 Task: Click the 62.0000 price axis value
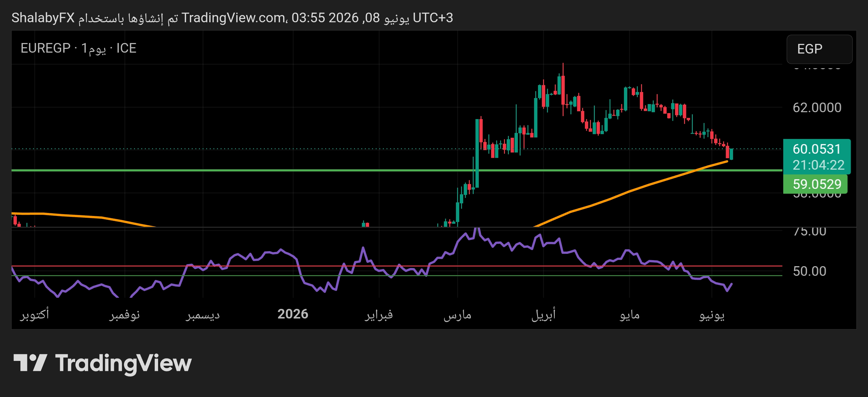817,108
